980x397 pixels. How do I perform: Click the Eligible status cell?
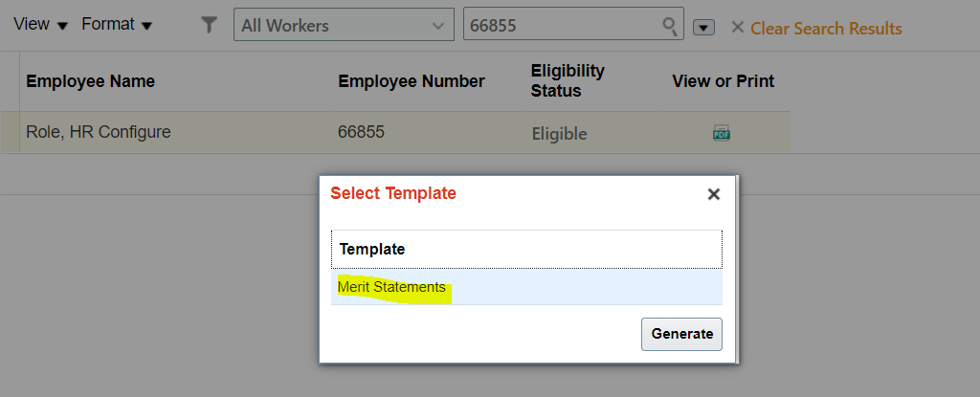pos(559,134)
